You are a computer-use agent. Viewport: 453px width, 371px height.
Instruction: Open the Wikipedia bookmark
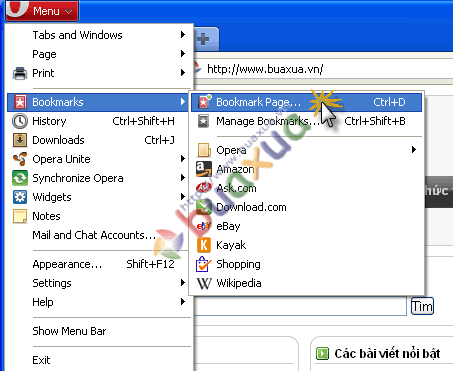306,283
